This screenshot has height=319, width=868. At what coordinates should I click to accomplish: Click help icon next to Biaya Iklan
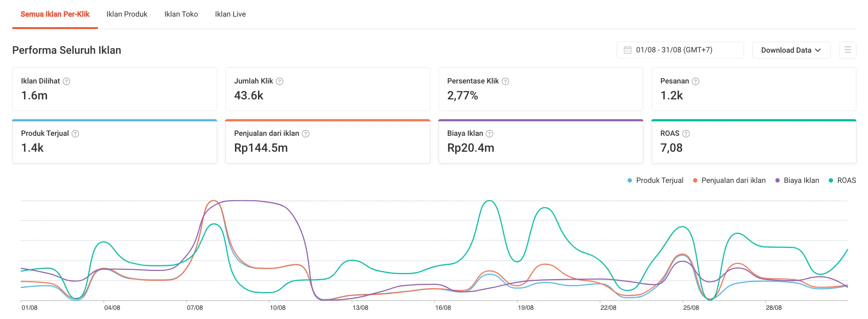(x=489, y=134)
